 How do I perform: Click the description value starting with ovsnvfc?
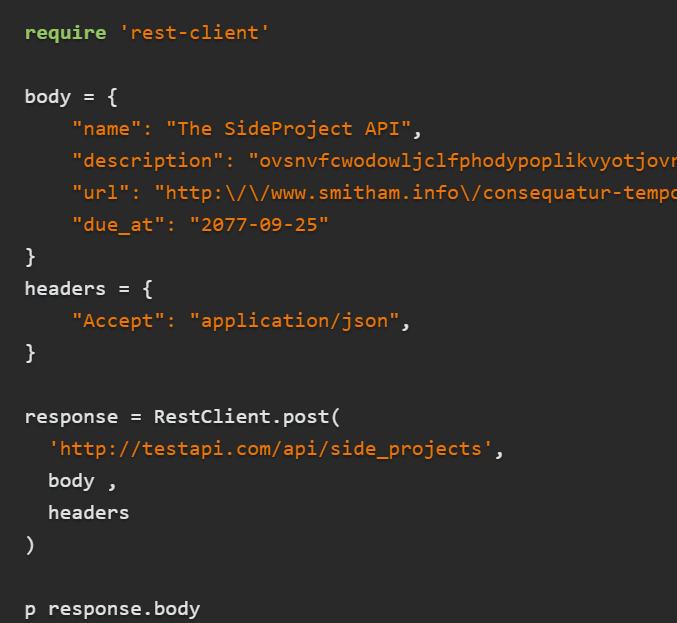pyautogui.click(x=462, y=161)
